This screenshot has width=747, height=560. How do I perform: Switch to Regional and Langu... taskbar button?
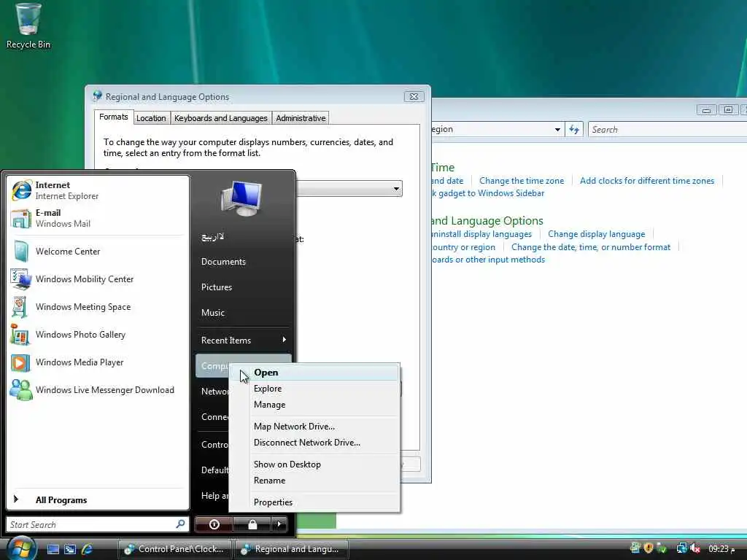(x=291, y=549)
